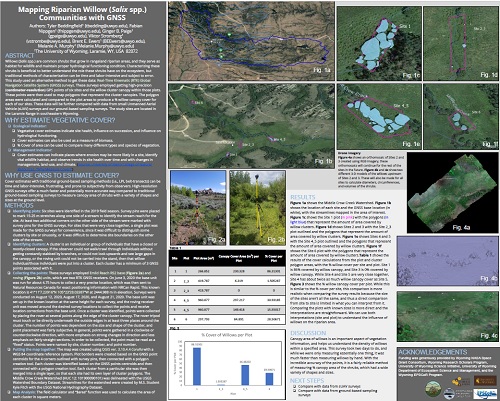Click the Site 1 label in Fig. 1c
Viewport: 500px width, 401px height.
(x=405, y=26)
